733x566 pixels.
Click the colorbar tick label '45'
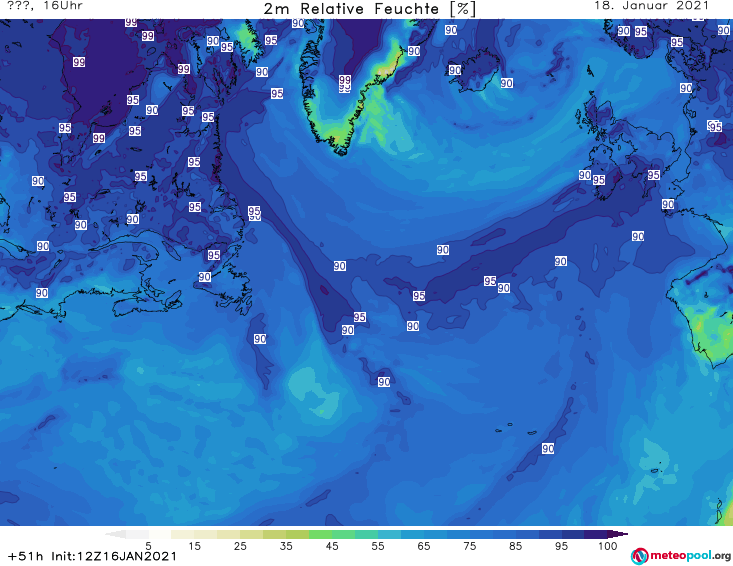pos(332,546)
